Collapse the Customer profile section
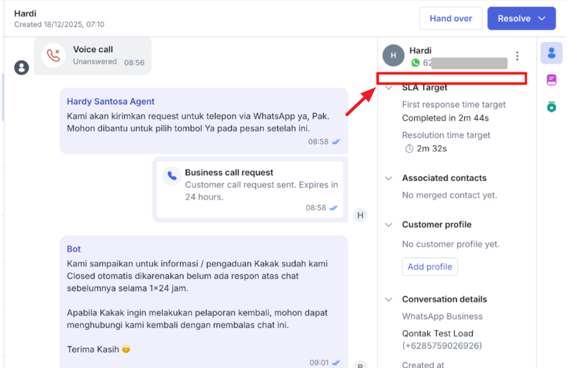 coord(389,225)
